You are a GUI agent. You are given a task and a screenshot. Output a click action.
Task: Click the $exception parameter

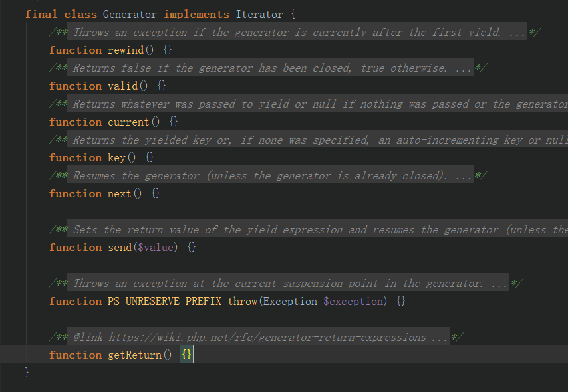tap(353, 301)
